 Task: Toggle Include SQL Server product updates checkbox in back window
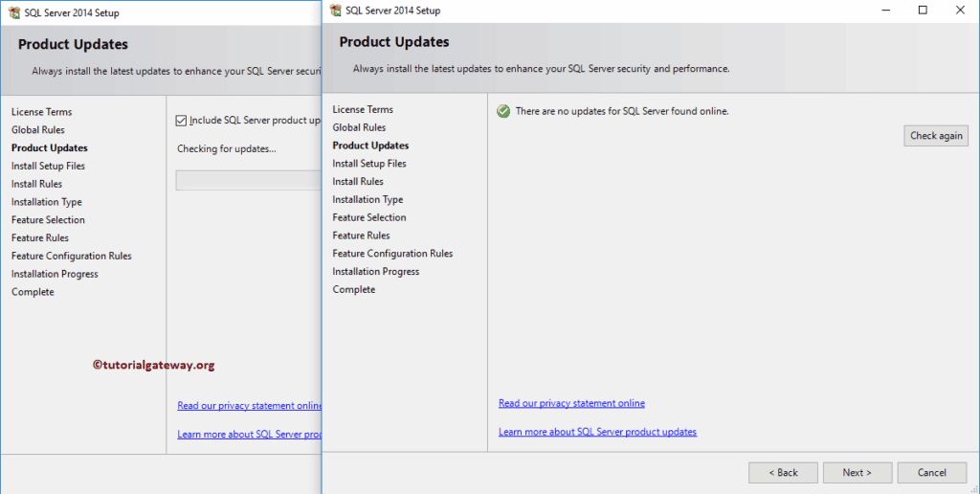click(x=181, y=121)
